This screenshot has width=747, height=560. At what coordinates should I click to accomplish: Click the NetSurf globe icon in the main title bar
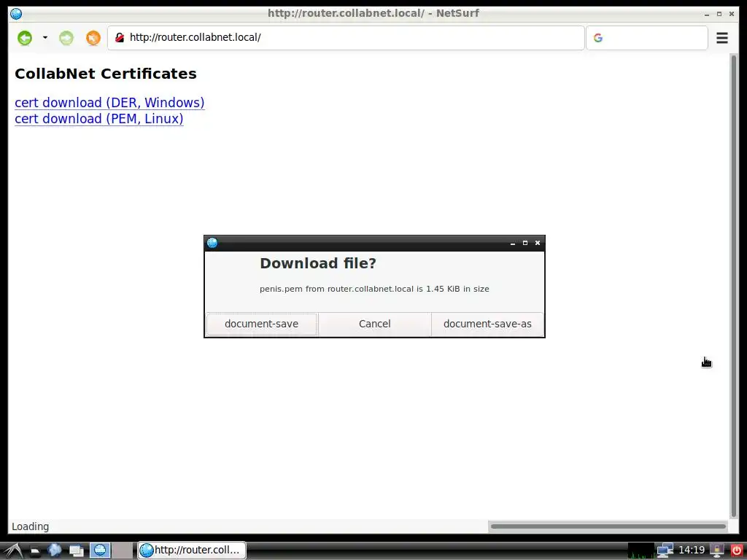click(16, 13)
